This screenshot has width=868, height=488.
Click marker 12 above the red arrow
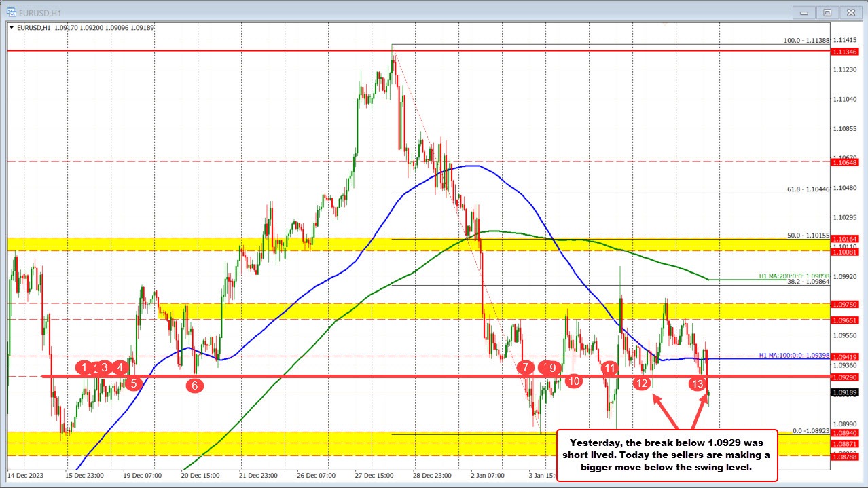[x=643, y=383]
